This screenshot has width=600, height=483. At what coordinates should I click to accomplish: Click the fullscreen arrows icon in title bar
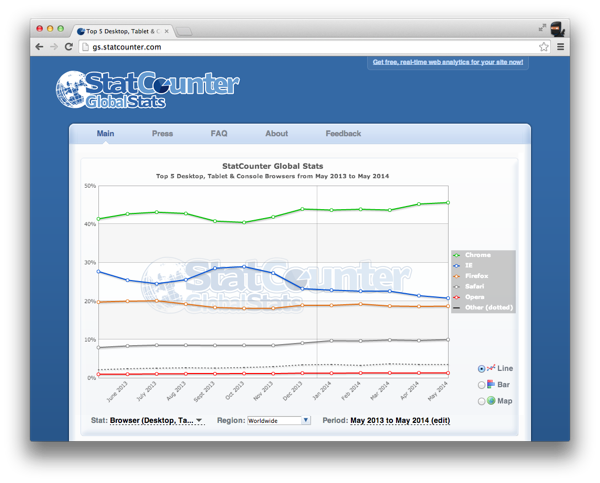[542, 28]
